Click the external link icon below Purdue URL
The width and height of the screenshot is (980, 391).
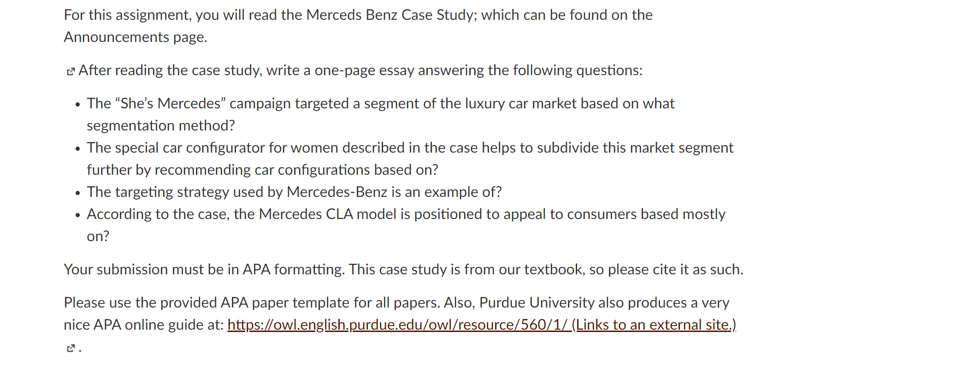click(71, 348)
